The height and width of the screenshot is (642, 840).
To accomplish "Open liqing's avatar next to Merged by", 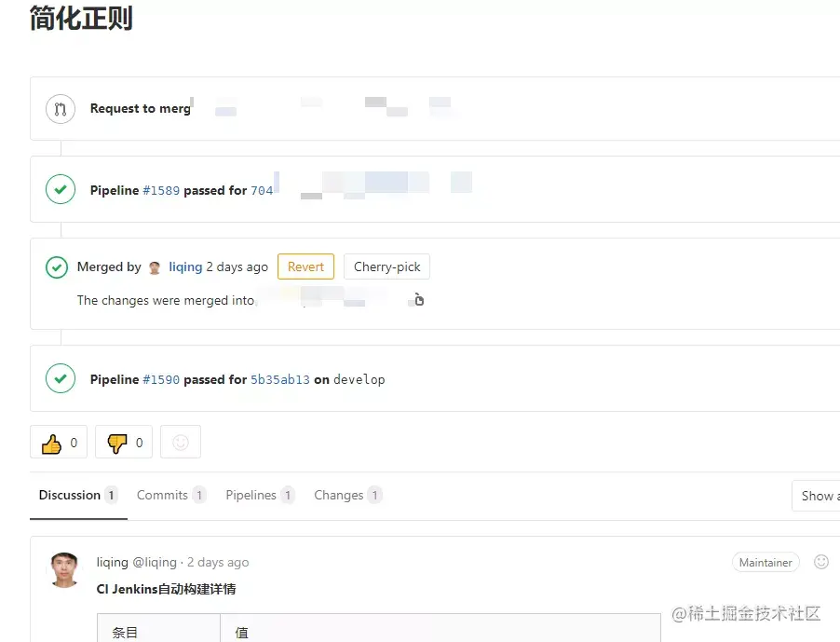I will [155, 267].
